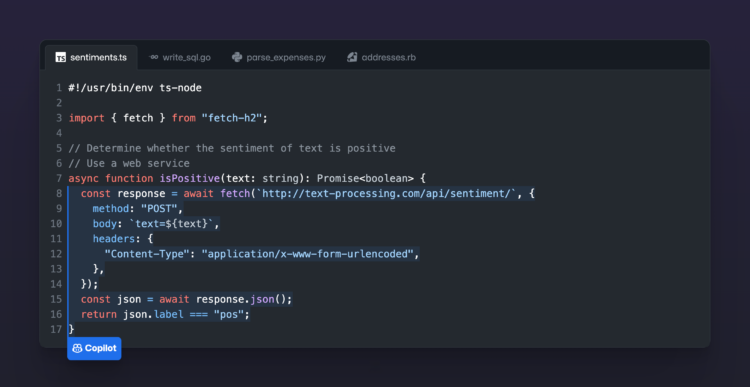Viewport: 750px width, 387px height.
Task: Open the parse_expenses.py tab
Action: coord(279,57)
